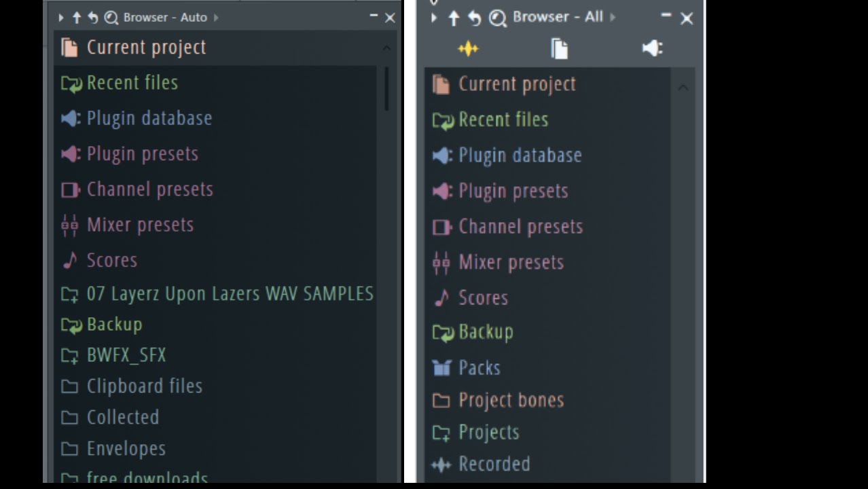The image size is (868, 489).
Task: Collapse the Current project section
Action: click(386, 48)
